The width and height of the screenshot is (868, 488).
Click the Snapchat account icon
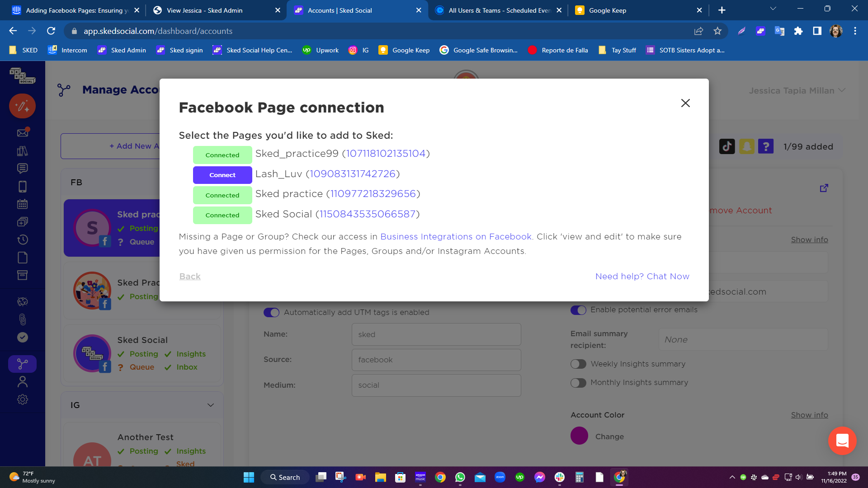click(746, 146)
